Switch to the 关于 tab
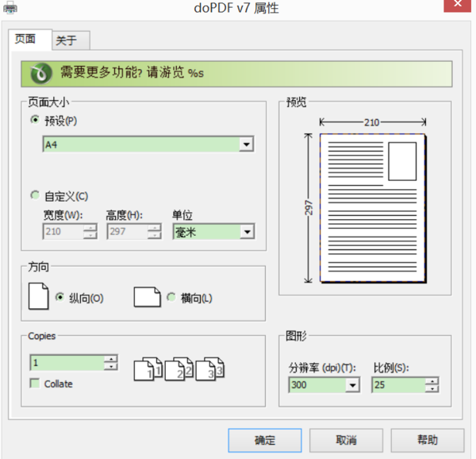This screenshot has height=459, width=476. click(71, 40)
